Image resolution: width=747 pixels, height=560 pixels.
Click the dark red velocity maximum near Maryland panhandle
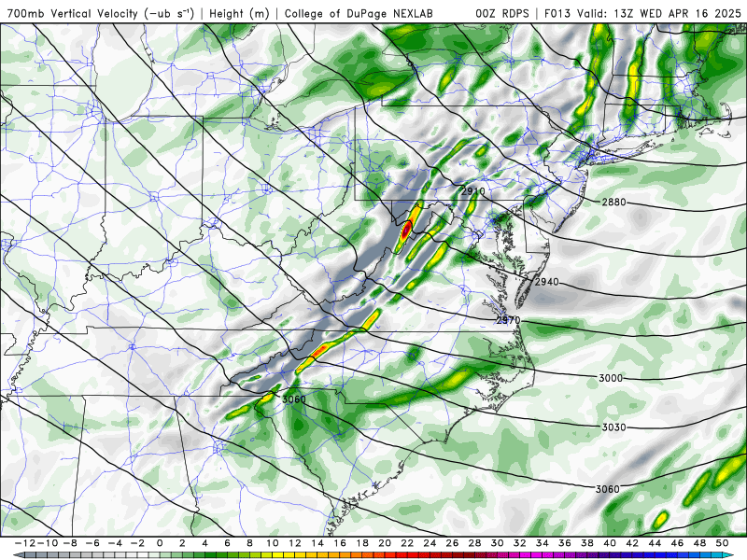pos(406,230)
